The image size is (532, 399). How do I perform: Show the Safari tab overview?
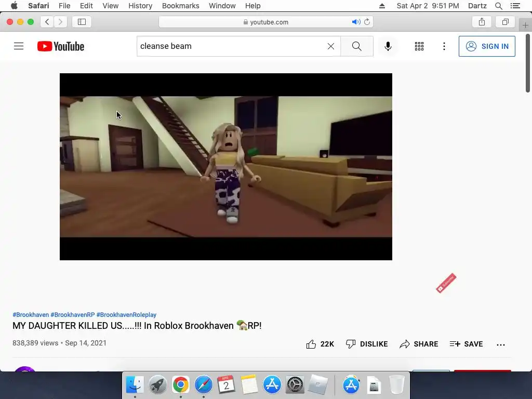coord(506,22)
